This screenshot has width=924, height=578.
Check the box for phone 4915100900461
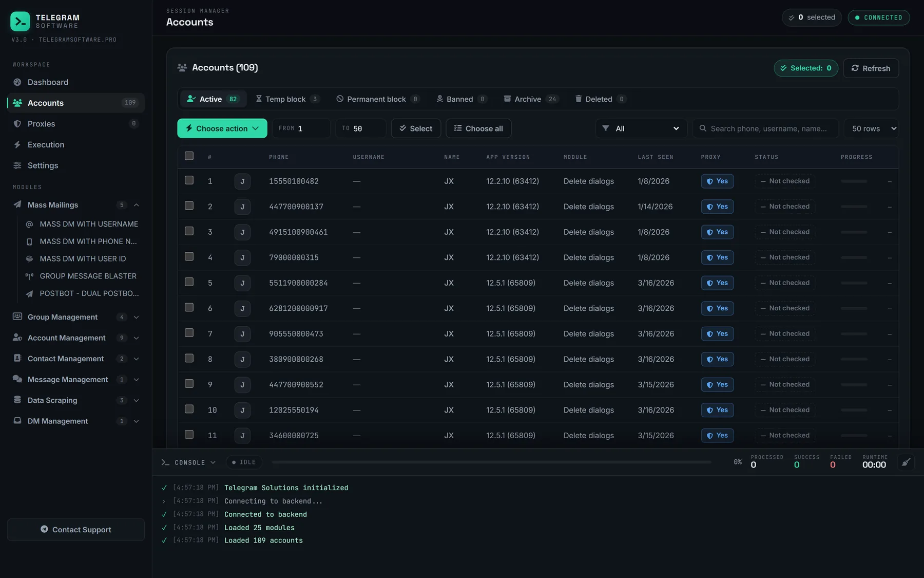coord(189,231)
